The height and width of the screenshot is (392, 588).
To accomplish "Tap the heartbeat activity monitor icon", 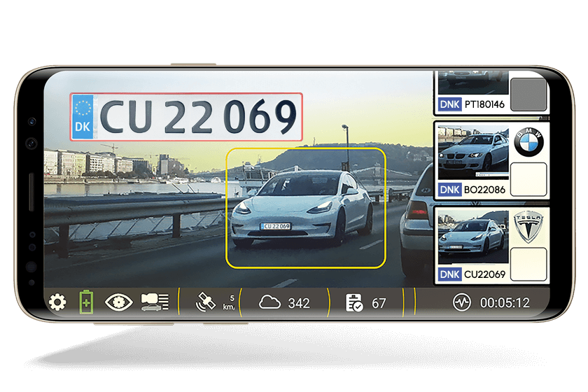I will coord(461,302).
